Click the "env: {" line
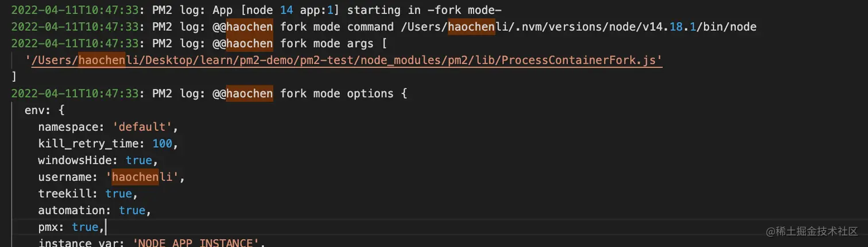 45,110
